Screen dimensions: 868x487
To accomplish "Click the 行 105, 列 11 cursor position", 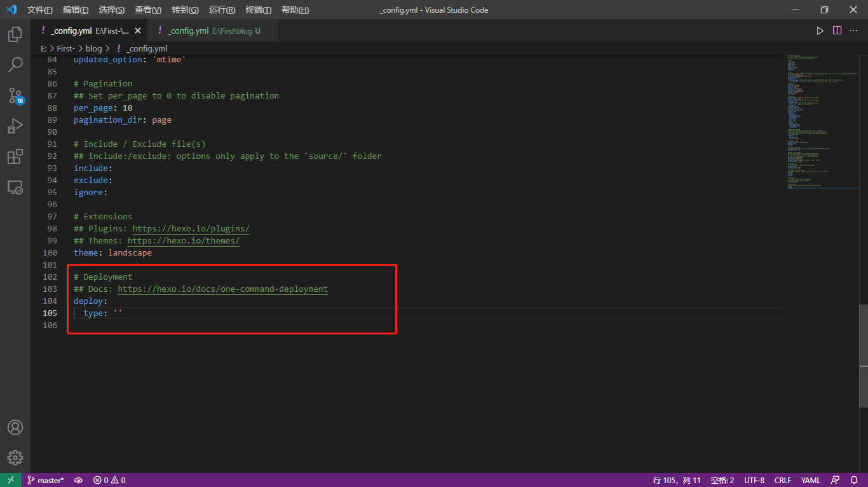I will pyautogui.click(x=677, y=480).
